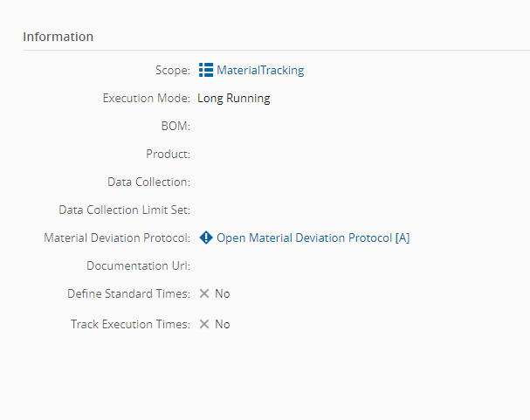
Task: Click the Material Deviation Protocol field label
Action: [x=117, y=238]
